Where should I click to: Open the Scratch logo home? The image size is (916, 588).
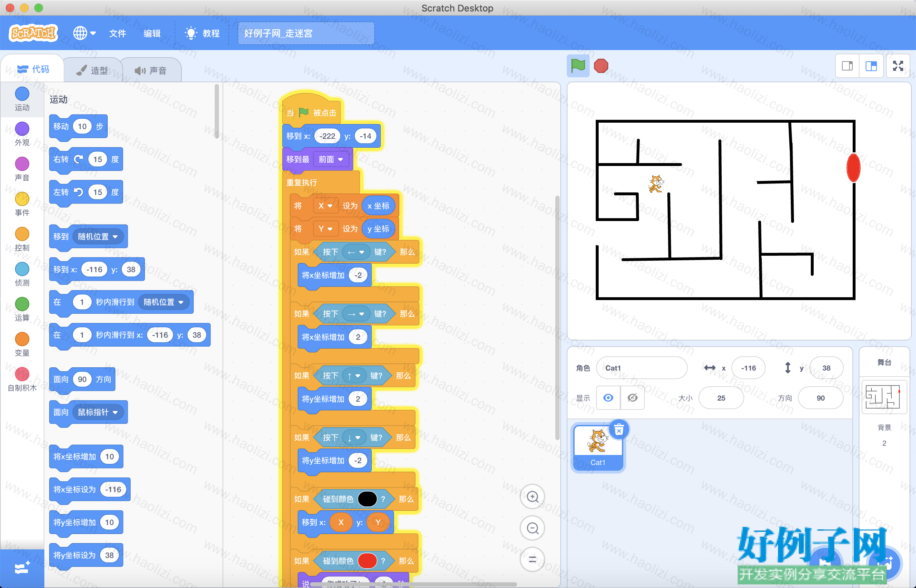(x=34, y=33)
